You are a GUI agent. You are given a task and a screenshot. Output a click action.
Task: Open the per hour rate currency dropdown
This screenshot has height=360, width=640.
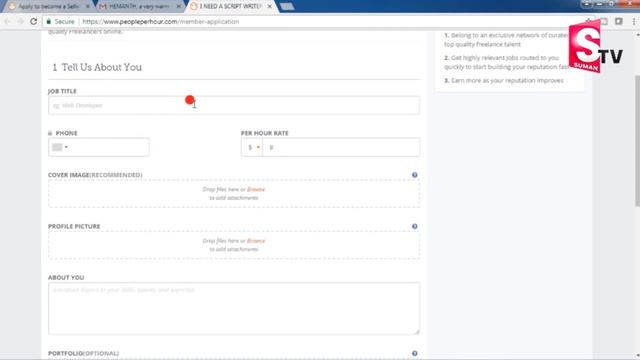[x=252, y=147]
